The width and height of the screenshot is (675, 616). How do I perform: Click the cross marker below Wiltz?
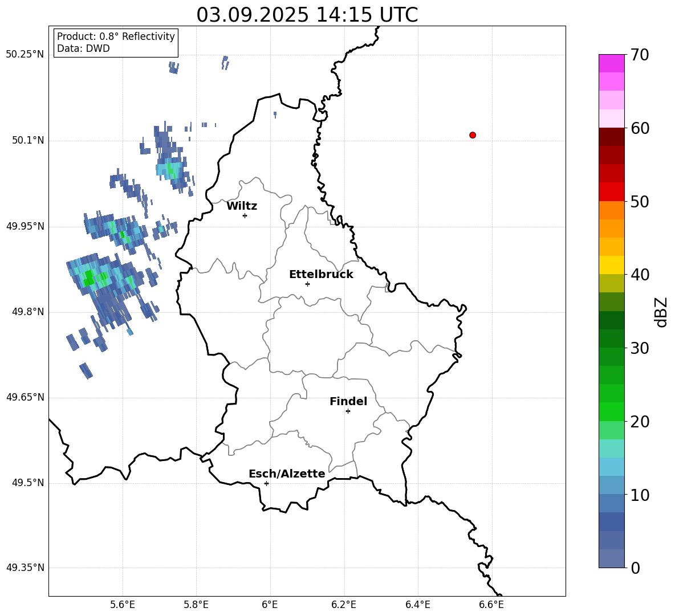tap(245, 215)
